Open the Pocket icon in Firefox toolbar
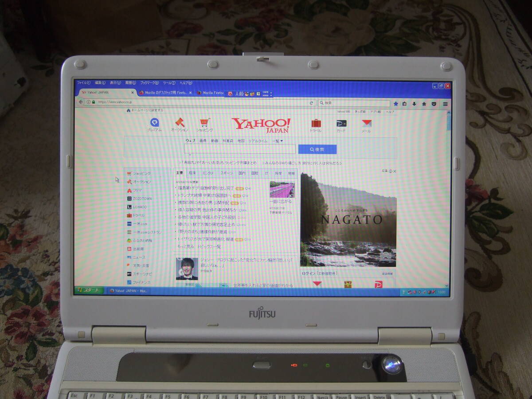Image resolution: width=532 pixels, height=399 pixels. tap(434, 104)
